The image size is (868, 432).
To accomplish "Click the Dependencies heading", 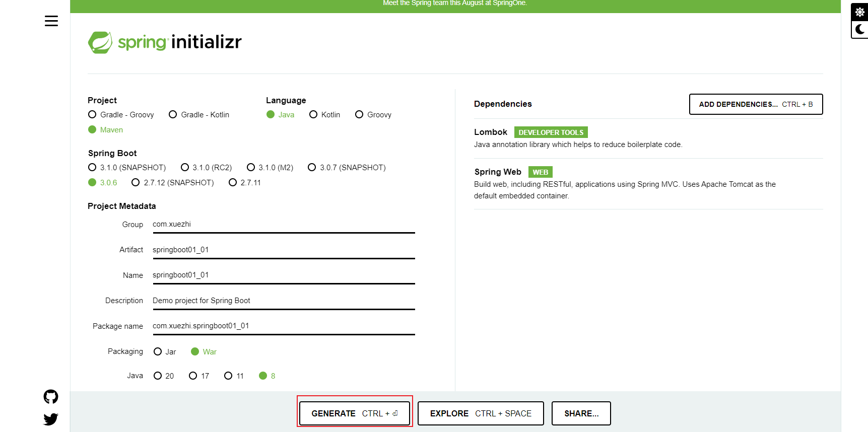I will tap(503, 104).
